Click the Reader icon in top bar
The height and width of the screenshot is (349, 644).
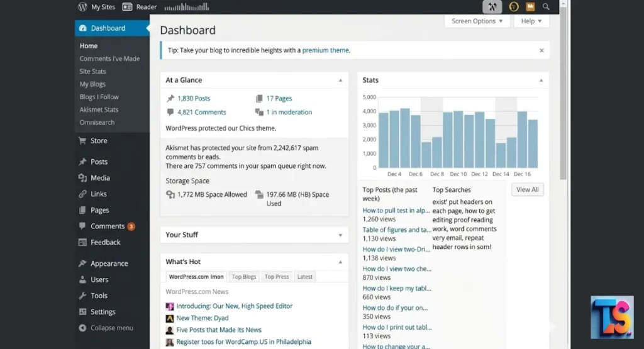(x=127, y=7)
